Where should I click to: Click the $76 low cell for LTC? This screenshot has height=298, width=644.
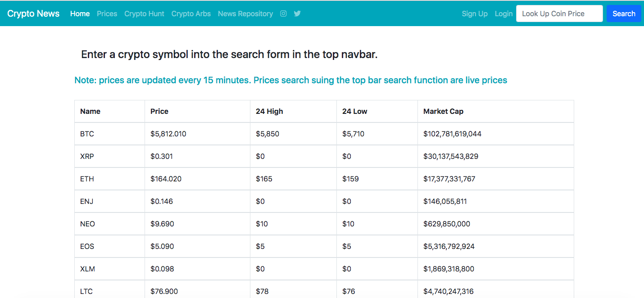[x=377, y=289]
